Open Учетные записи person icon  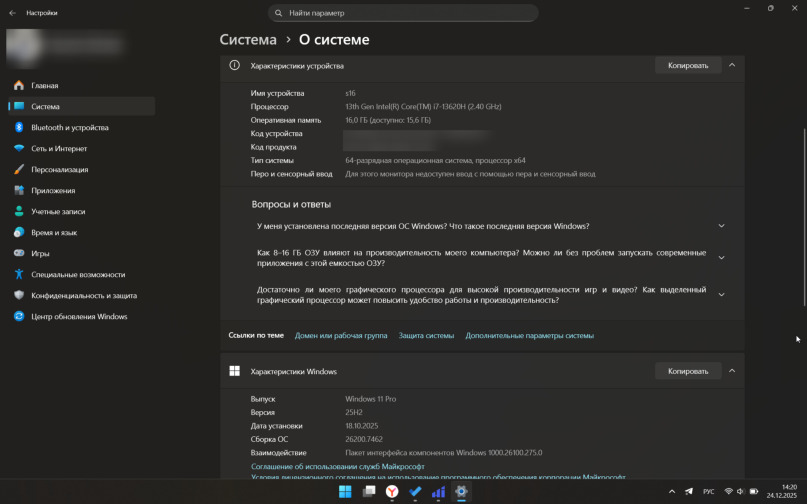pyautogui.click(x=19, y=211)
